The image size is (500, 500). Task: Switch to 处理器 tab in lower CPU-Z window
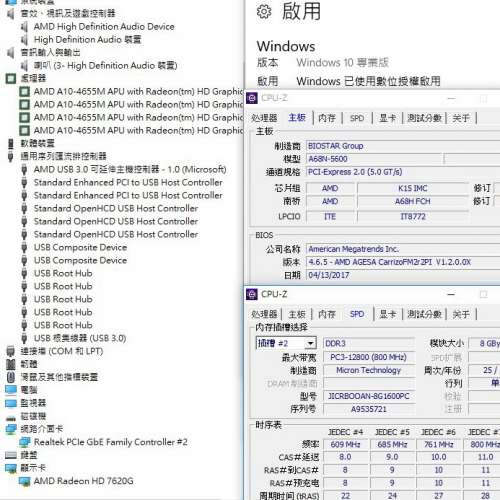point(264,314)
